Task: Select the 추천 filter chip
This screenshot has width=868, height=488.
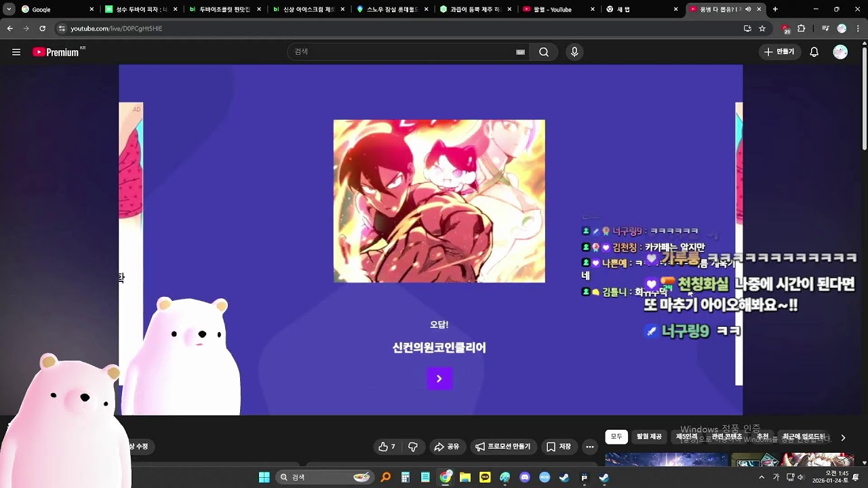Action: pos(763,437)
